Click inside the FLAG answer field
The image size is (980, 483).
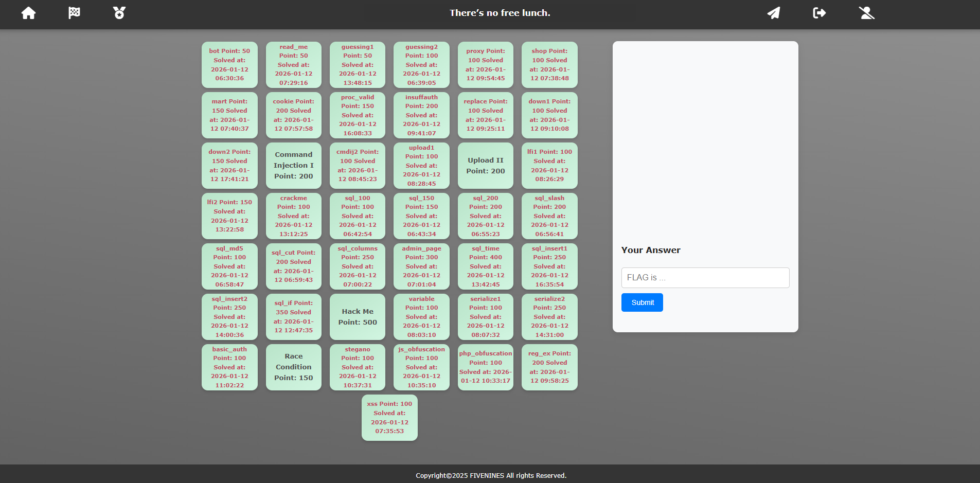coord(705,277)
